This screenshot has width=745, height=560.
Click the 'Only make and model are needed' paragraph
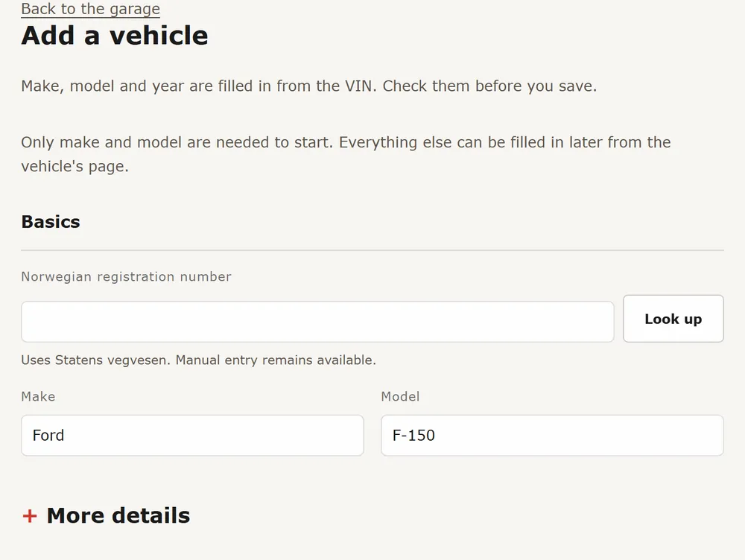(346, 154)
